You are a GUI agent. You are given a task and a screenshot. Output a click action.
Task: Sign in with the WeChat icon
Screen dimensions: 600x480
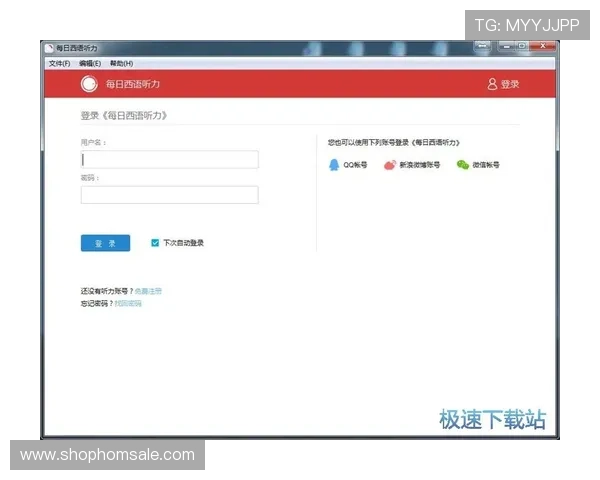pyautogui.click(x=463, y=165)
